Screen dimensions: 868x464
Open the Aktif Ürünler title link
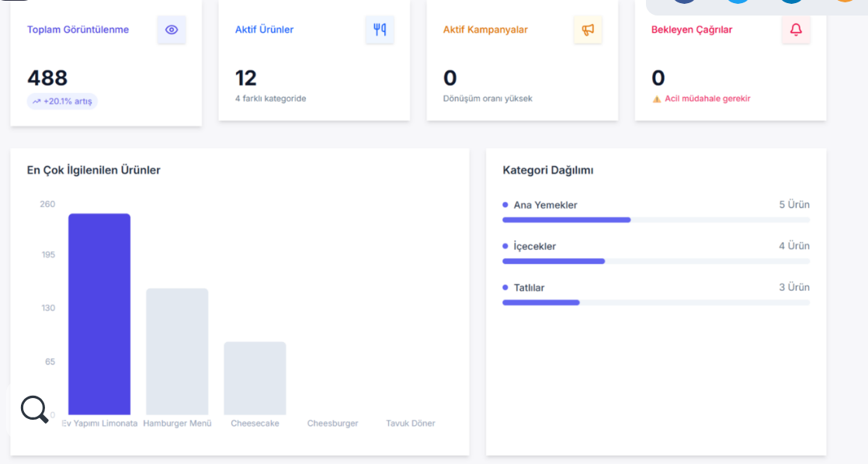[x=264, y=29]
